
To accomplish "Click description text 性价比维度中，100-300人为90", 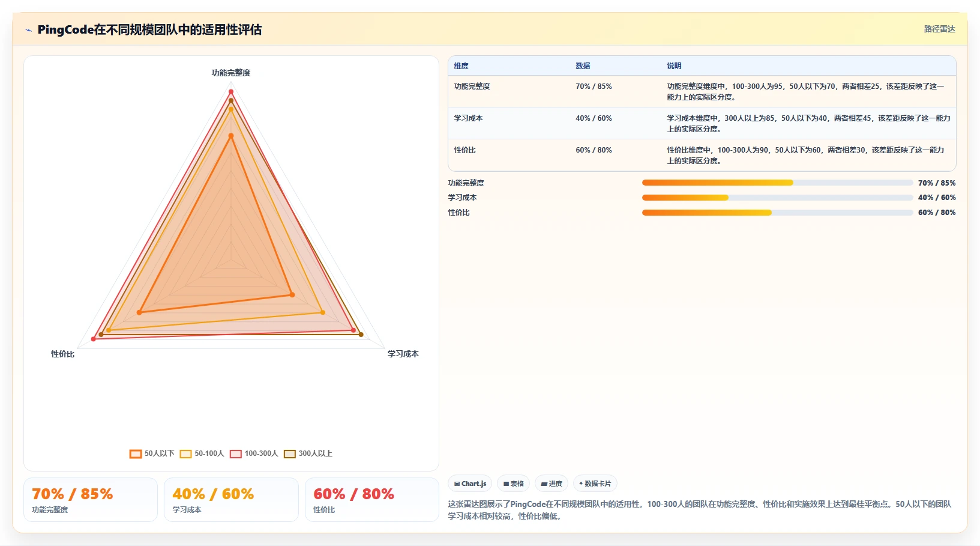I will [805, 156].
